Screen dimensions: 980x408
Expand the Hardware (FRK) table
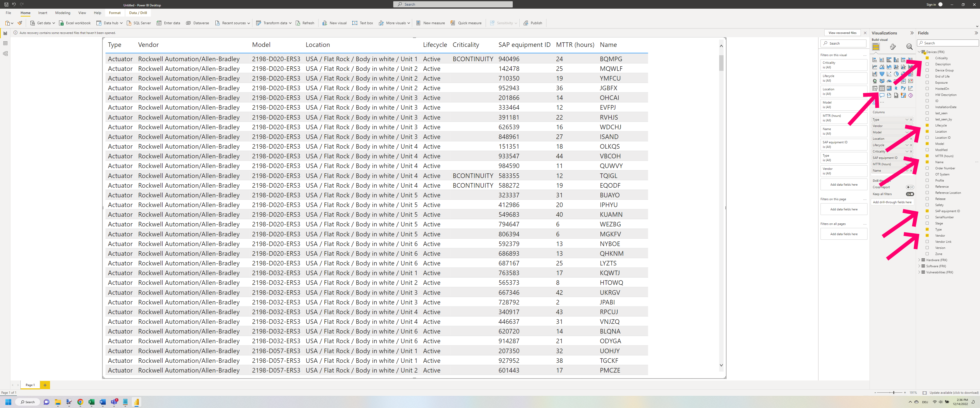[919, 260]
